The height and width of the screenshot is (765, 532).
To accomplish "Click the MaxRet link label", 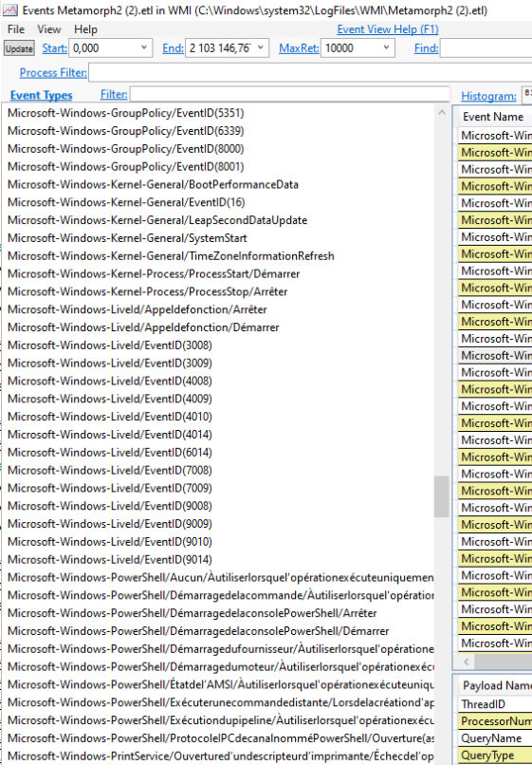I will 299,48.
